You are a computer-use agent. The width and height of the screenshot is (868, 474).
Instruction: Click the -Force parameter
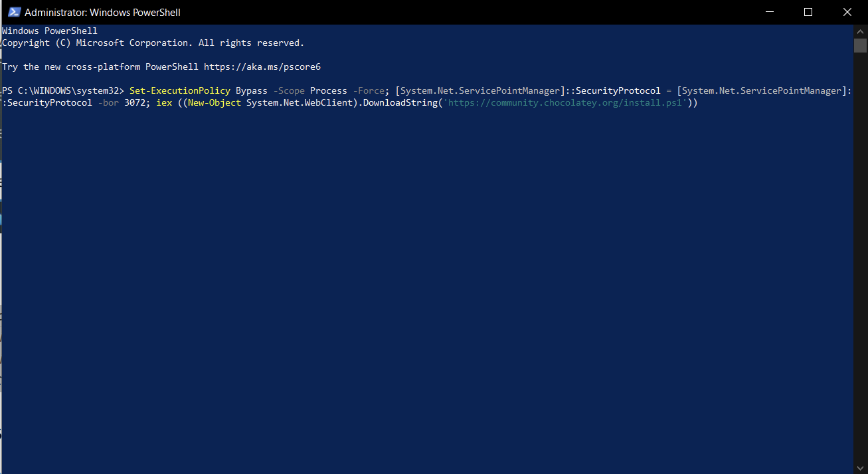point(369,90)
